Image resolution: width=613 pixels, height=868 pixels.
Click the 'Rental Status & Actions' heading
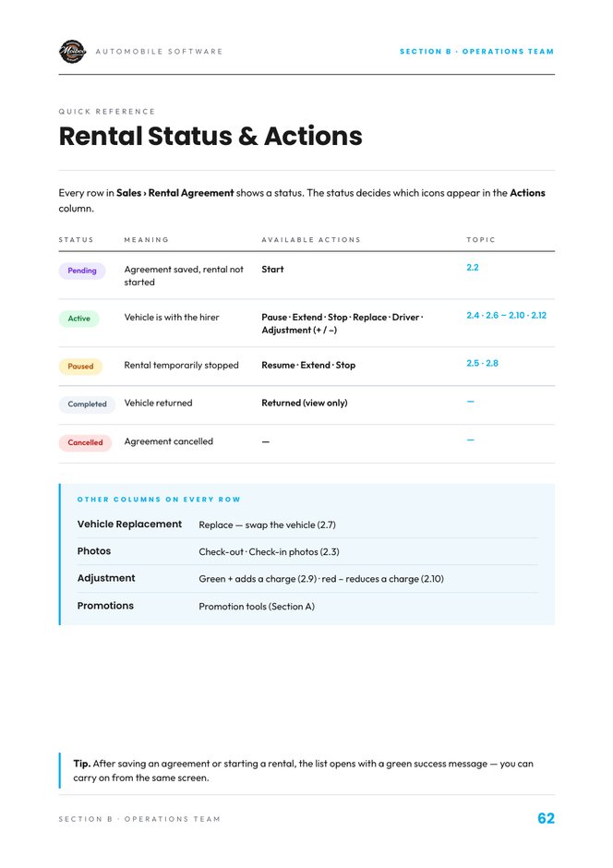[210, 136]
